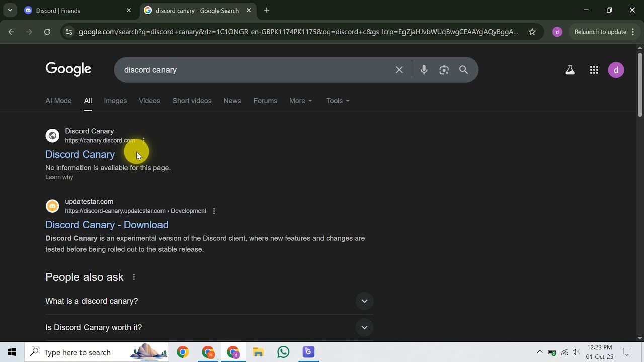
Task: Open site information icon in address bar
Action: click(x=69, y=32)
